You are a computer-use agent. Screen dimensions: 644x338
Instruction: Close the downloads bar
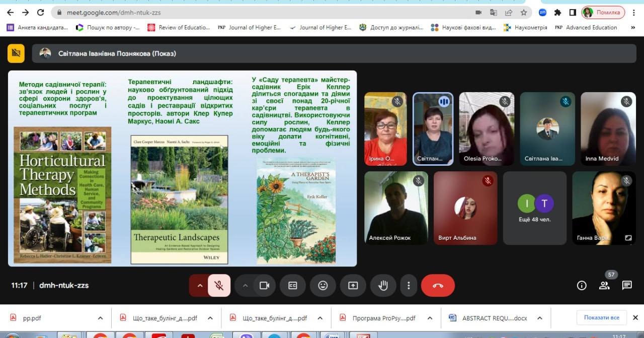(635, 318)
